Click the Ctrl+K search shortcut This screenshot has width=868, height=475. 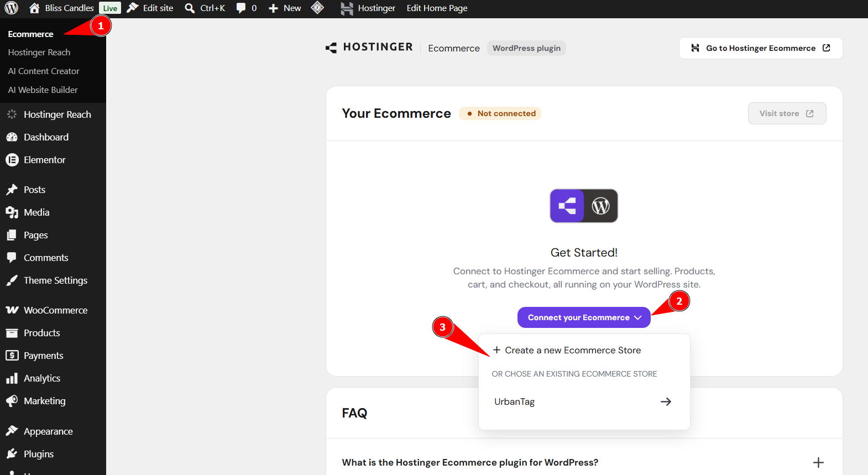(x=213, y=8)
